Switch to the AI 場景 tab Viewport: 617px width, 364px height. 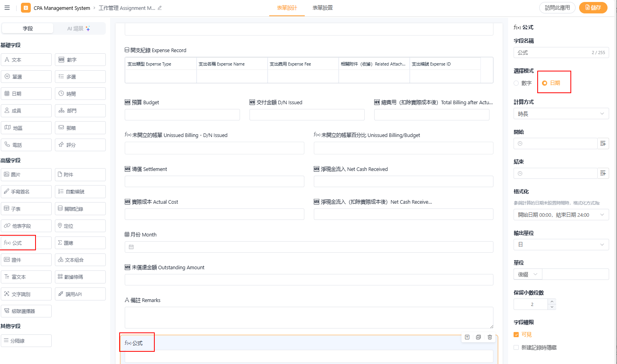(79, 28)
